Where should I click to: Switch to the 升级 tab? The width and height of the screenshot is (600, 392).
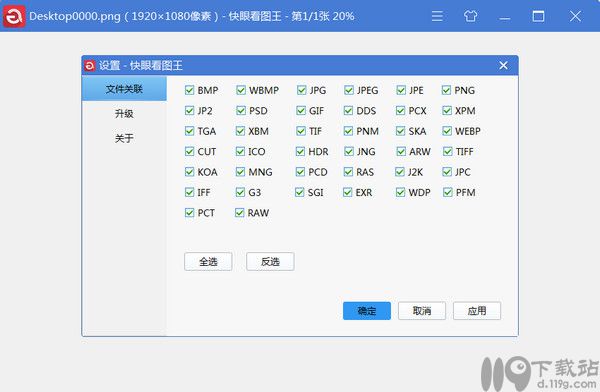click(124, 113)
